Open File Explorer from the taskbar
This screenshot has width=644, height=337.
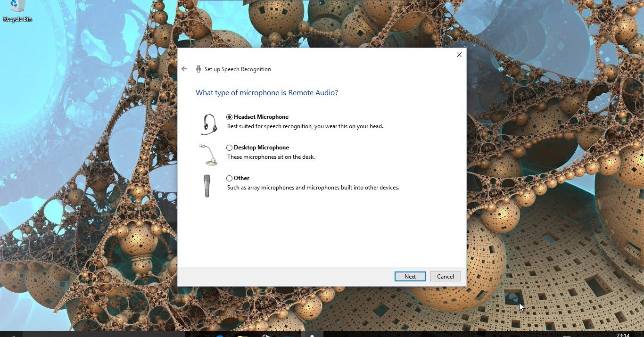(x=242, y=335)
